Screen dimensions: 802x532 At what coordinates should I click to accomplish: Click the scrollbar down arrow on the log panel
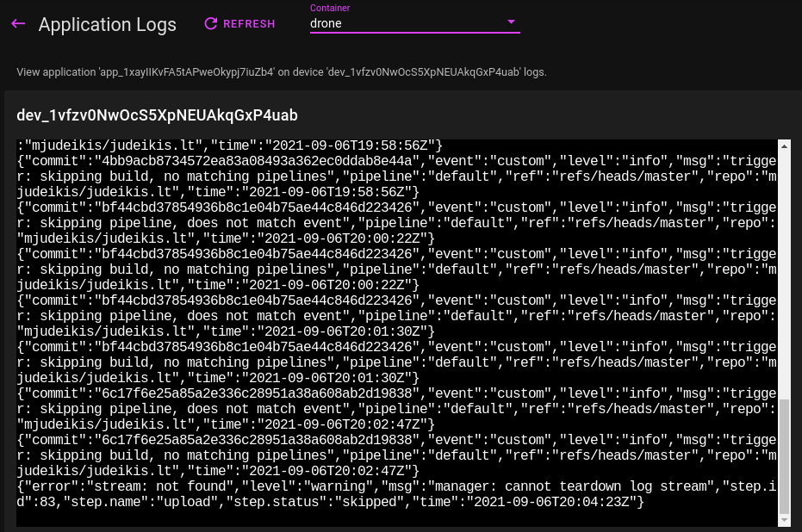(783, 520)
